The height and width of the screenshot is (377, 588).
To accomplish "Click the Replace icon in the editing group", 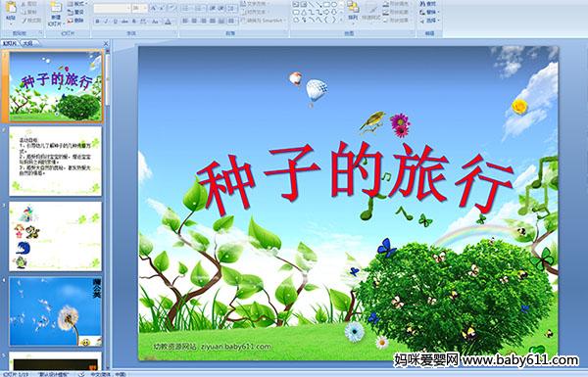I will coord(422,12).
